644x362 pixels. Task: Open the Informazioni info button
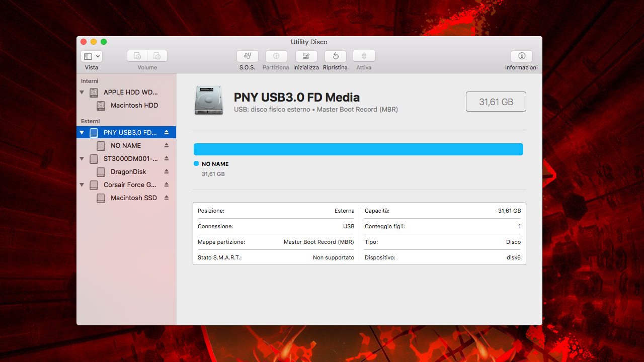[x=521, y=56]
